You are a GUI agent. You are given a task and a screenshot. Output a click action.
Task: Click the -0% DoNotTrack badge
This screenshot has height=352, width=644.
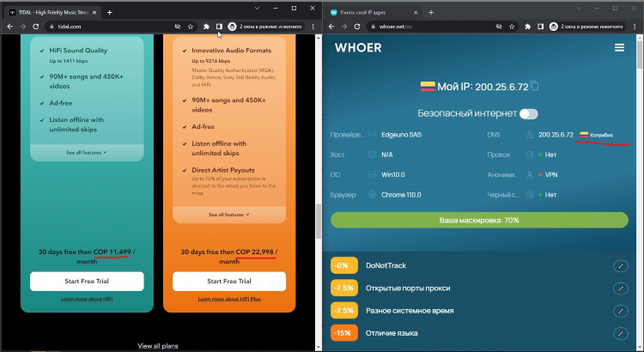[x=344, y=266]
